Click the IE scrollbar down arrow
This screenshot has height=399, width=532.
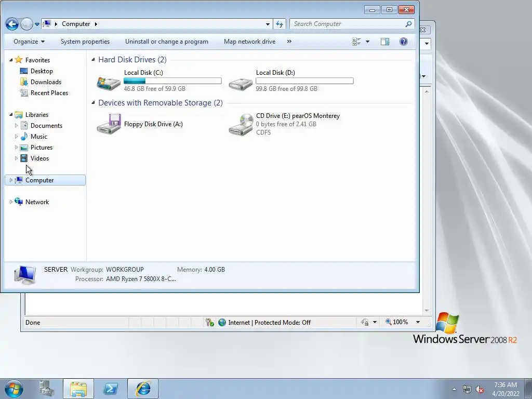(427, 311)
